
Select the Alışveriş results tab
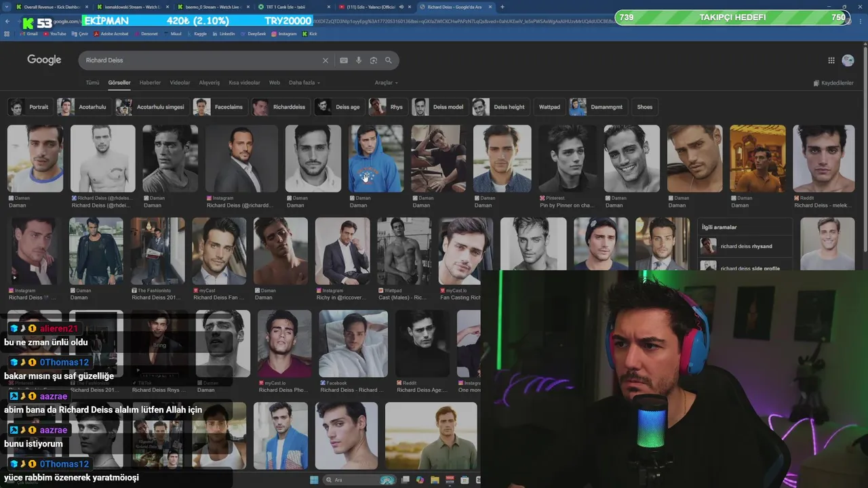(x=209, y=83)
